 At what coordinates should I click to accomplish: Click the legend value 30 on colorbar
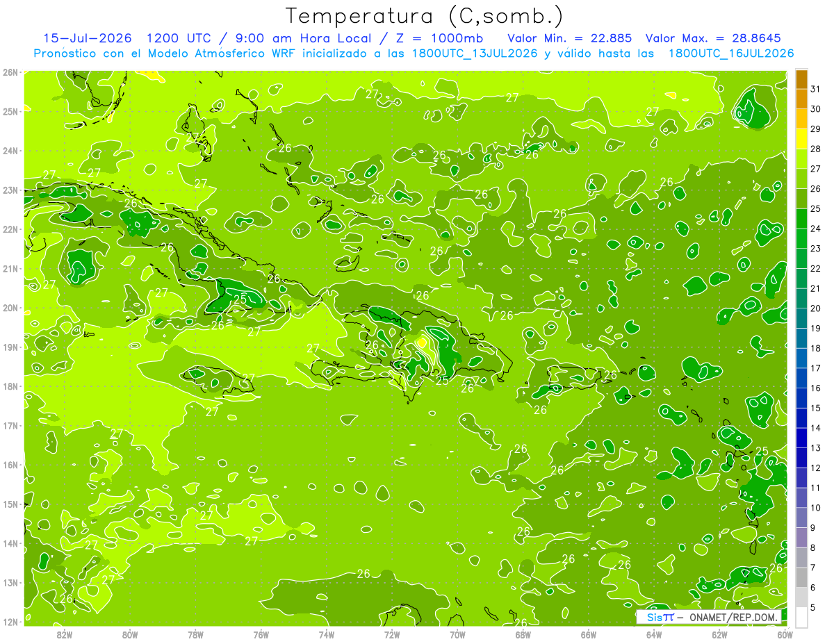click(815, 109)
